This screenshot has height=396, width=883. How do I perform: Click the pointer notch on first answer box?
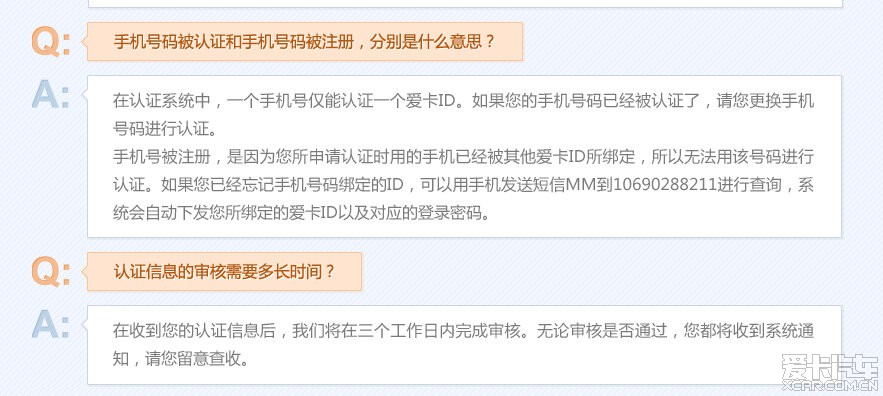(84, 95)
